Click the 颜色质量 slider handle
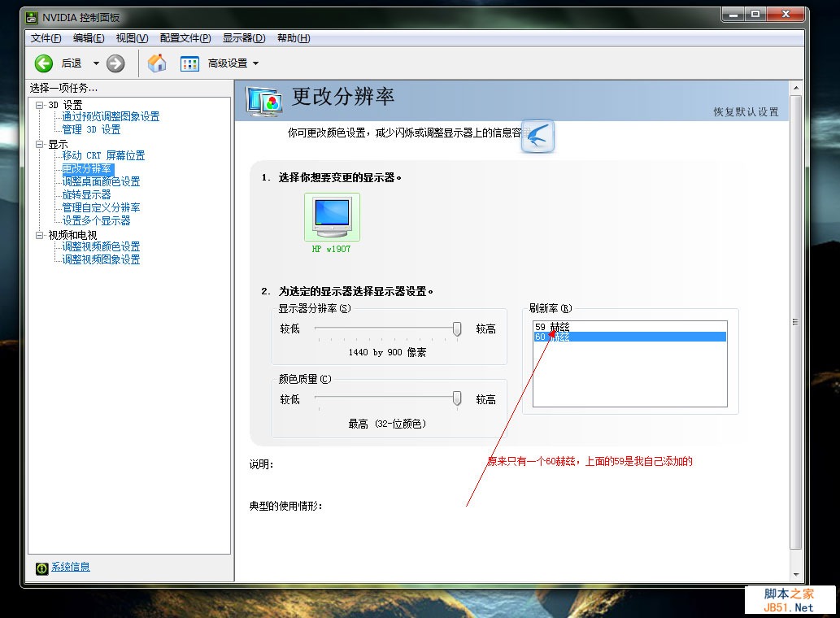 pyautogui.click(x=457, y=398)
